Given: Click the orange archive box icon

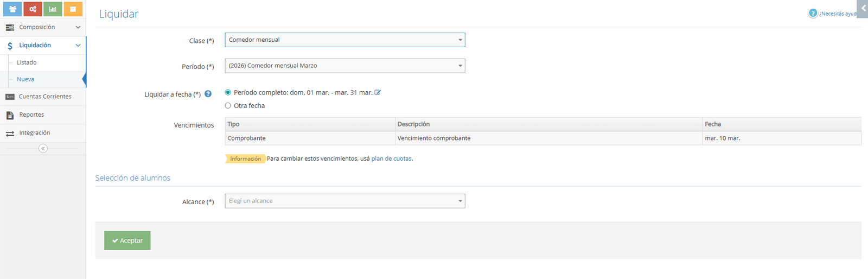Looking at the screenshot, I should (x=73, y=9).
